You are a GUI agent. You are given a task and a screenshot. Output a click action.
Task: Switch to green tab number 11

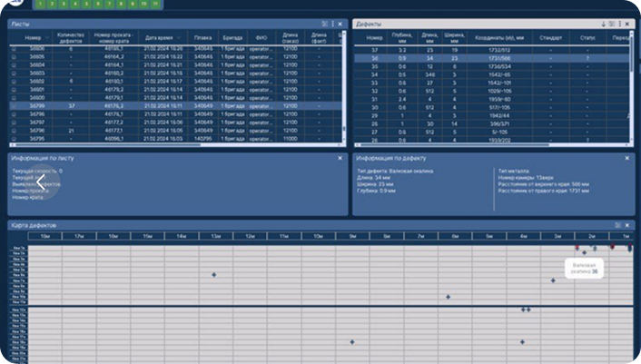[155, 4]
